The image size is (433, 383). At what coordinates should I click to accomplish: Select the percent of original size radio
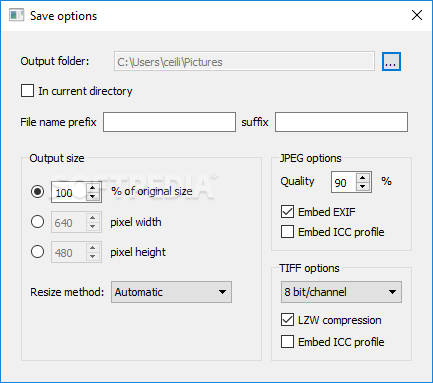pos(37,192)
